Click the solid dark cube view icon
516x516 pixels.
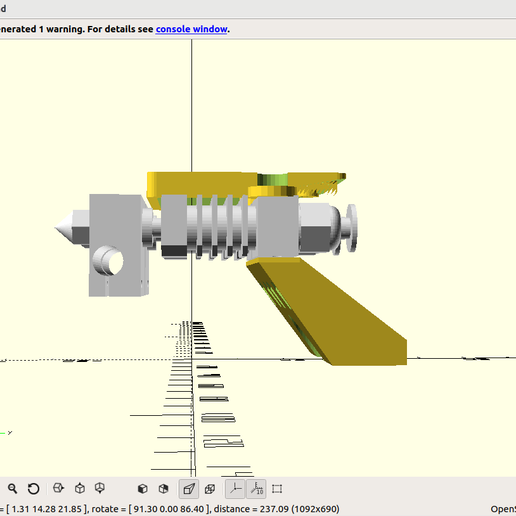point(143,489)
